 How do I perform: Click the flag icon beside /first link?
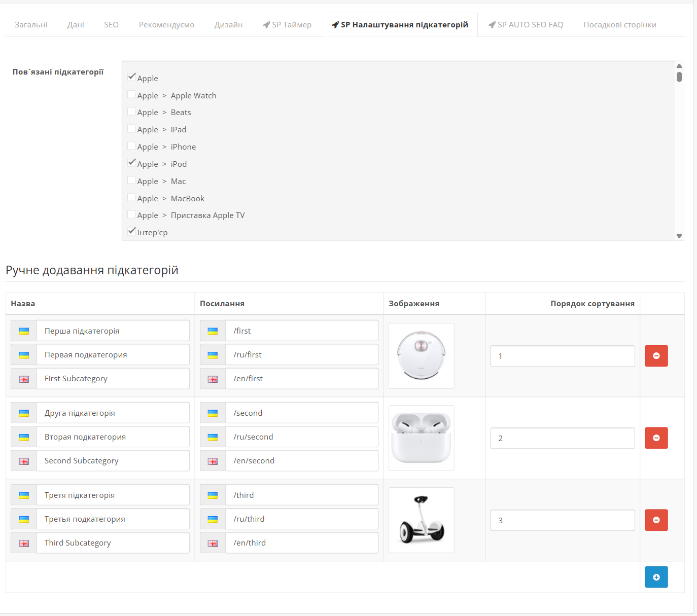tap(213, 331)
